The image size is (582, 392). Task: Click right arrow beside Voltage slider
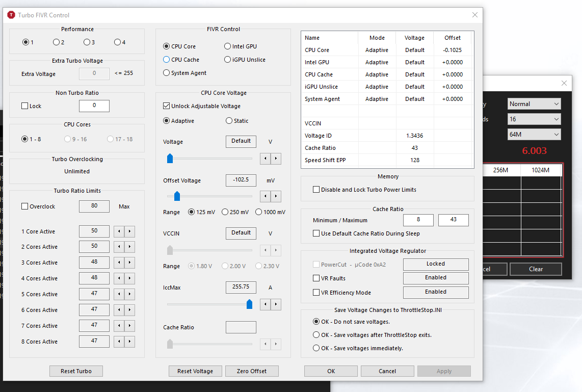coord(276,159)
